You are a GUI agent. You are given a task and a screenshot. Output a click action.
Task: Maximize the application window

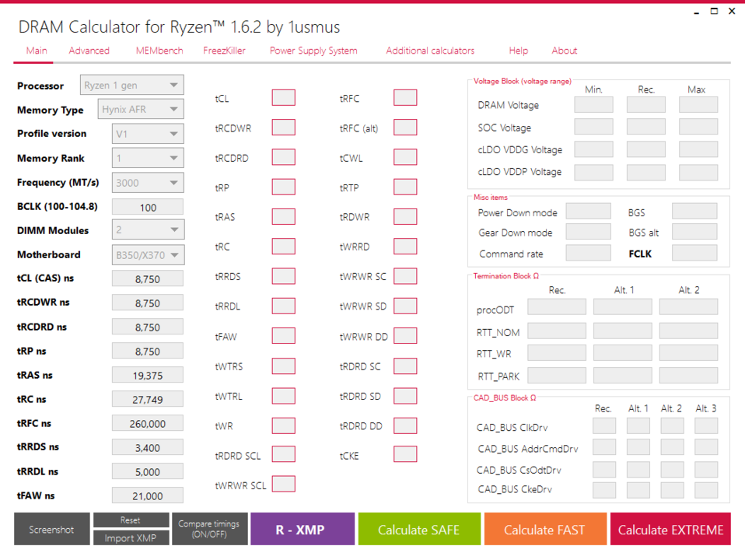point(714,12)
